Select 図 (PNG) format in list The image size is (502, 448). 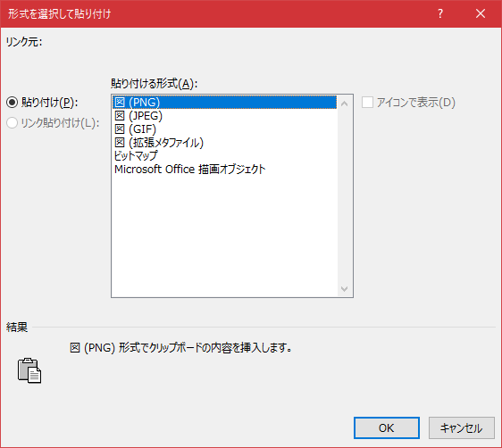coord(224,103)
